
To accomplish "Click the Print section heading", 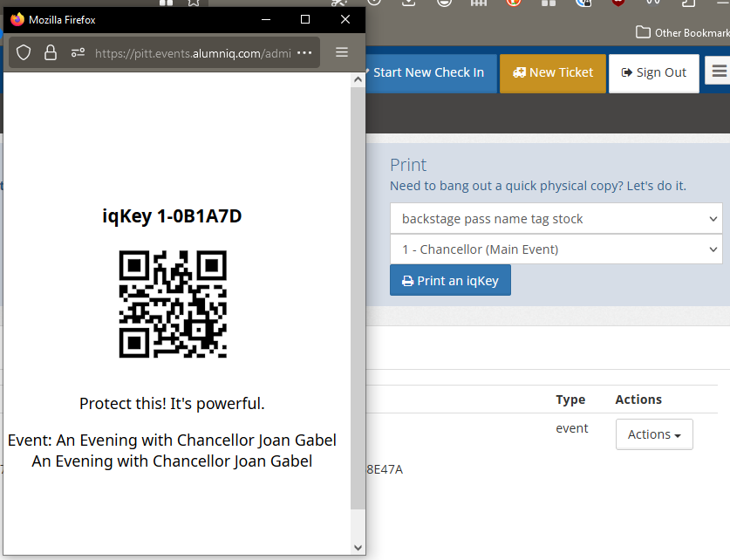I will coord(408,165).
